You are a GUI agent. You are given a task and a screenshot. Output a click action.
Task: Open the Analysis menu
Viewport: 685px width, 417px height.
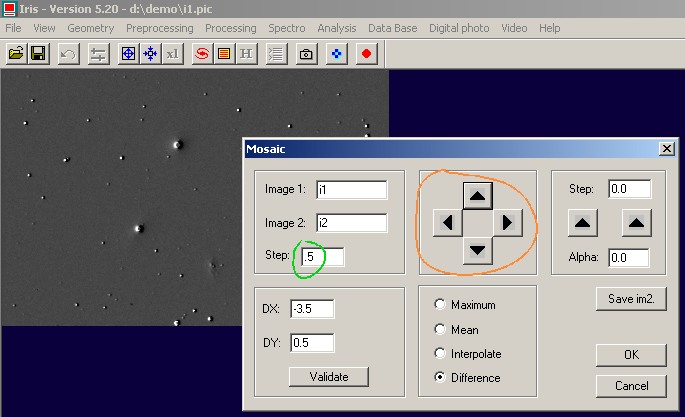click(x=336, y=28)
